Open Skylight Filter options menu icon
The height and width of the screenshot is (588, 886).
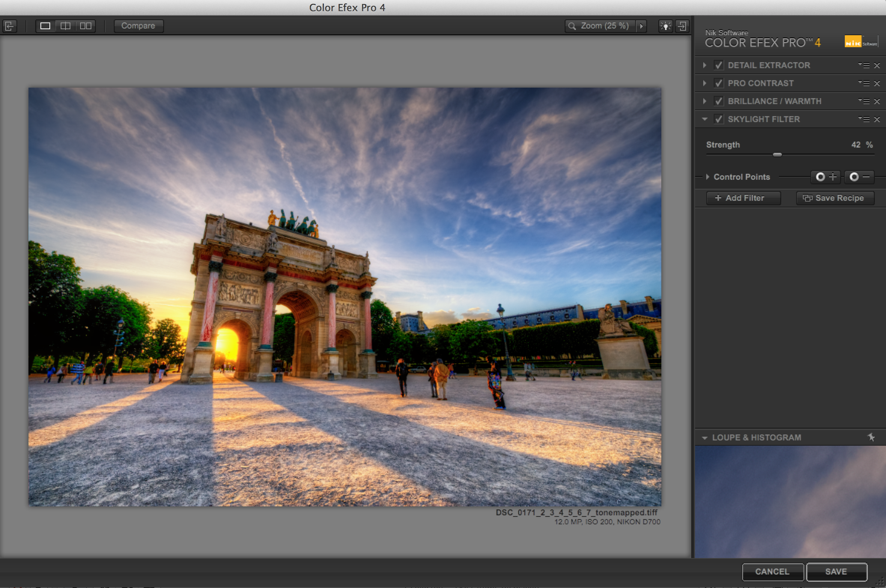[x=864, y=119]
